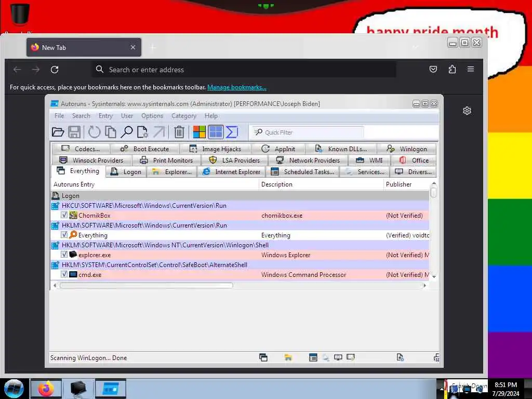Click the Refresh circular arrow in Autoruns toolbar
Screen dimensions: 532x399
pyautogui.click(x=94, y=132)
